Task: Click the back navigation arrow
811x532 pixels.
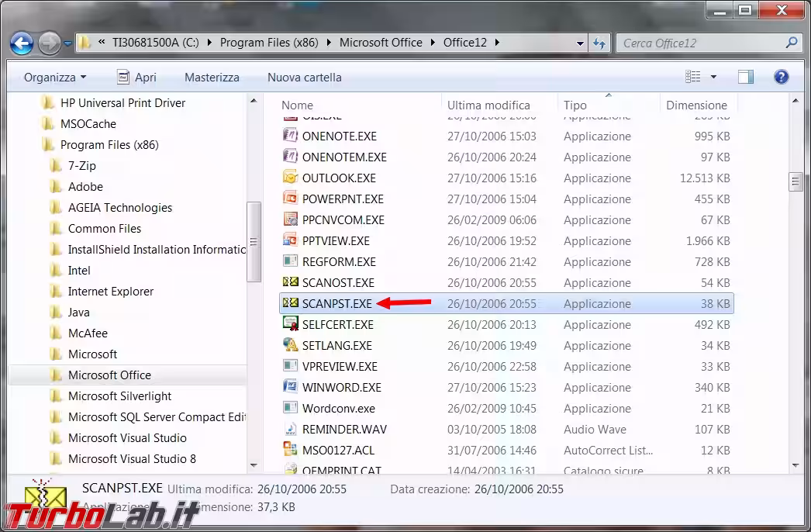Action: point(22,43)
